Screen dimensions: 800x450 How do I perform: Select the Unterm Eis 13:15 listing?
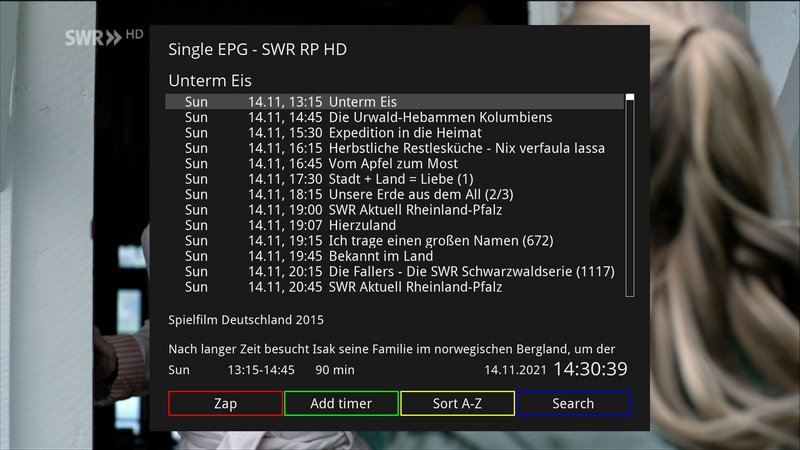pos(394,102)
